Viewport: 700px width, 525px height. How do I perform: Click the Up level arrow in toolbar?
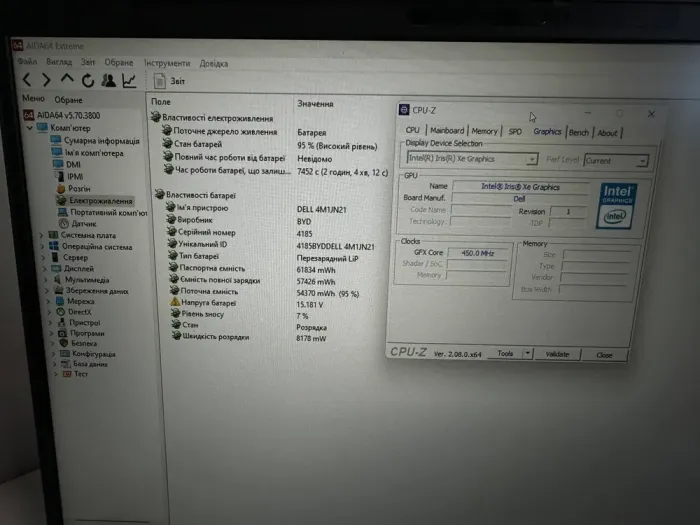[x=67, y=80]
